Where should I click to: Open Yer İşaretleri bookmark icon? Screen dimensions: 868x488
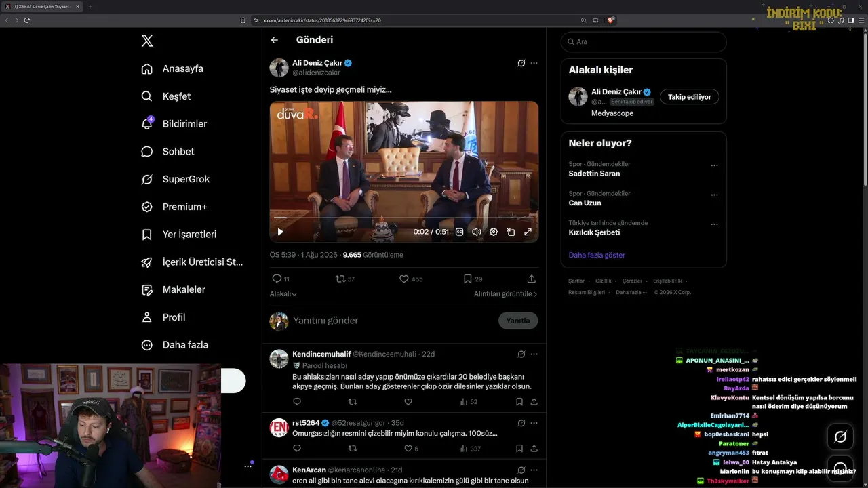pyautogui.click(x=146, y=235)
